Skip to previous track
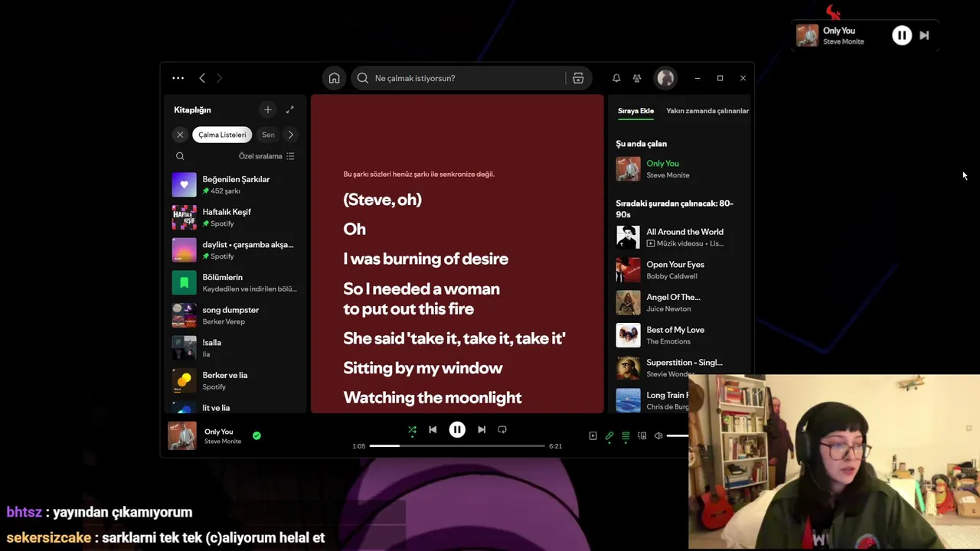 point(433,430)
